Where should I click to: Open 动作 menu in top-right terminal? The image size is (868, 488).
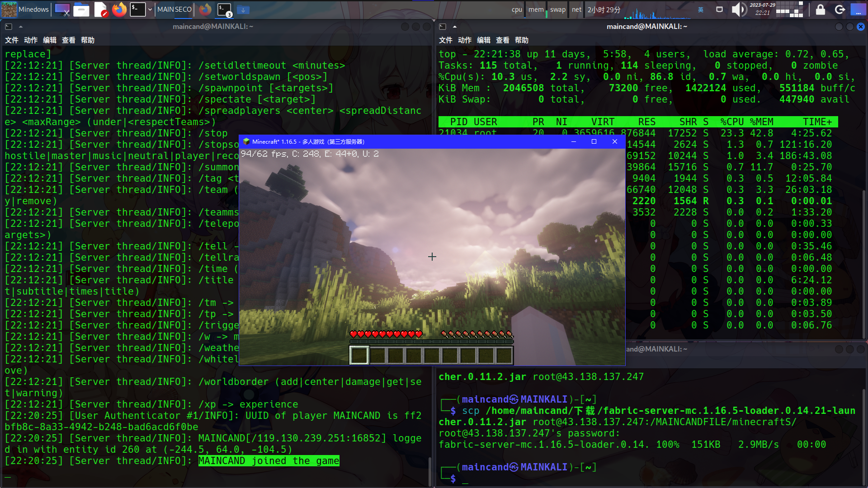(x=465, y=40)
